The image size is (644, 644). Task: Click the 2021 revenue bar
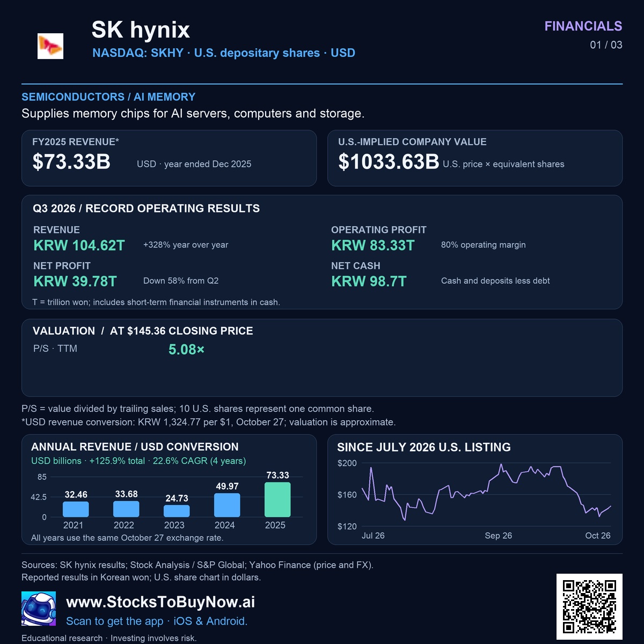(x=76, y=509)
